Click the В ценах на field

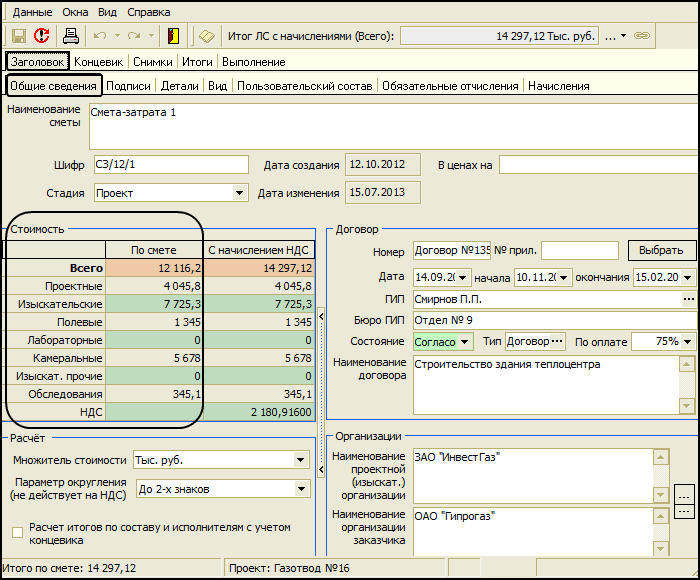pyautogui.click(x=599, y=165)
